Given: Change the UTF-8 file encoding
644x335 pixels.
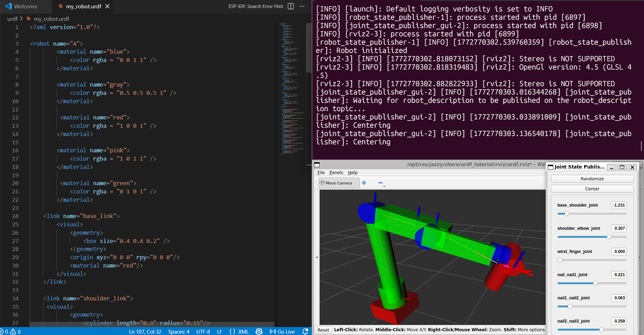Looking at the screenshot, I should (203, 332).
